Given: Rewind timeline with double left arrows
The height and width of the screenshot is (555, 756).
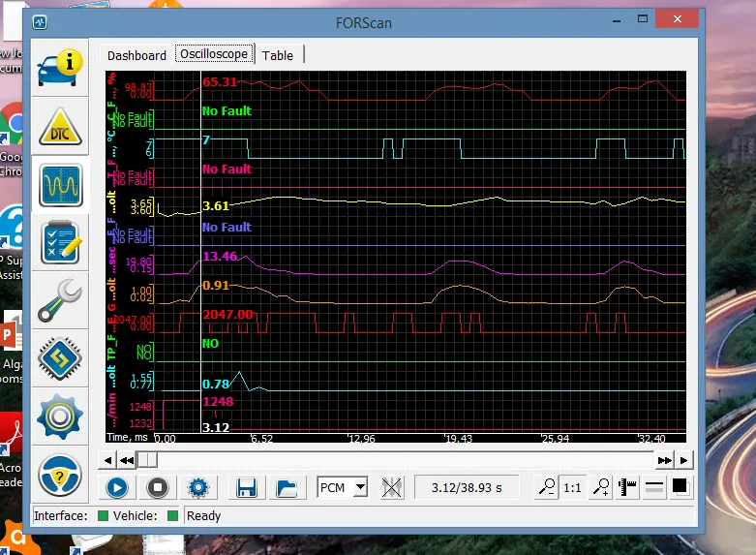Looking at the screenshot, I should pyautogui.click(x=127, y=460).
